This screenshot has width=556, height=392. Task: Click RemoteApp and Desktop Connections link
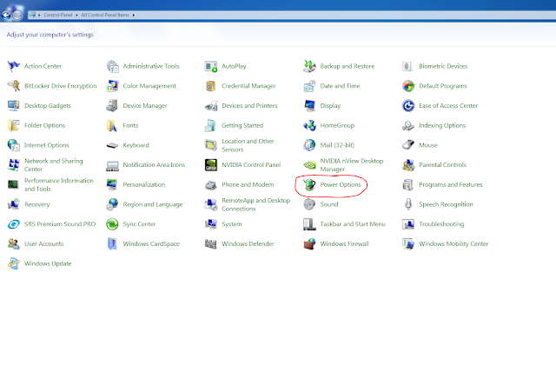click(x=256, y=204)
